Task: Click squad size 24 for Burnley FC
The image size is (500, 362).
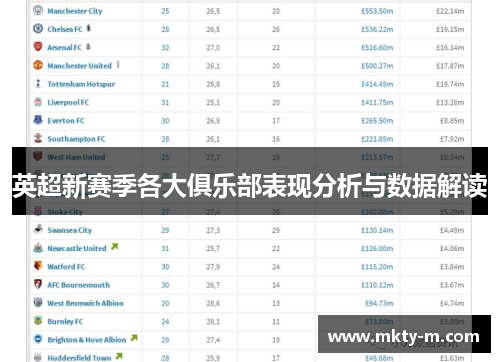Action: (x=165, y=322)
